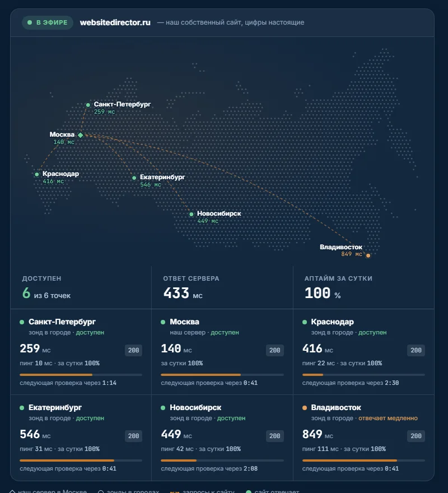
Task: Click the green status dot in Москва card
Action: (x=163, y=322)
